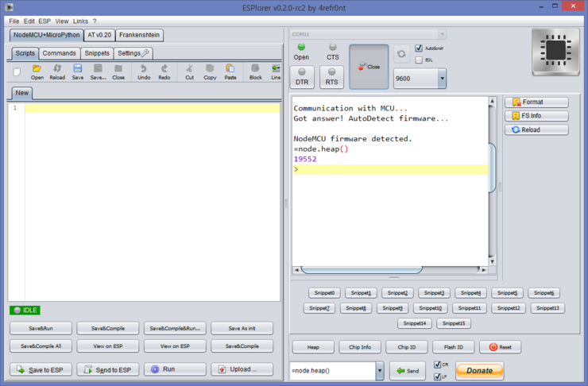Click the chip logo image

click(x=555, y=52)
